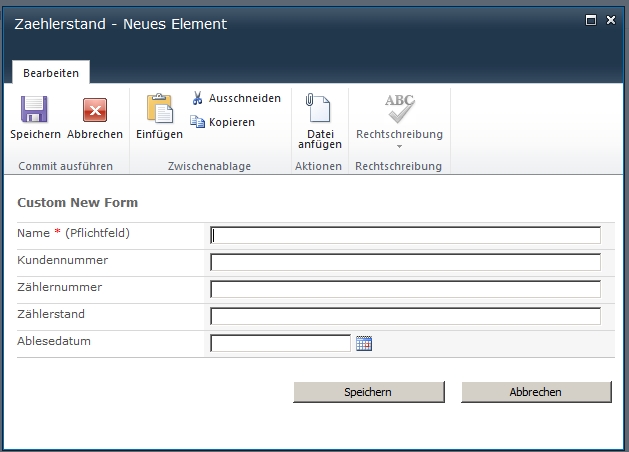The image size is (629, 452).
Task: Click the Kopieren icon in ribbon
Action: click(198, 122)
